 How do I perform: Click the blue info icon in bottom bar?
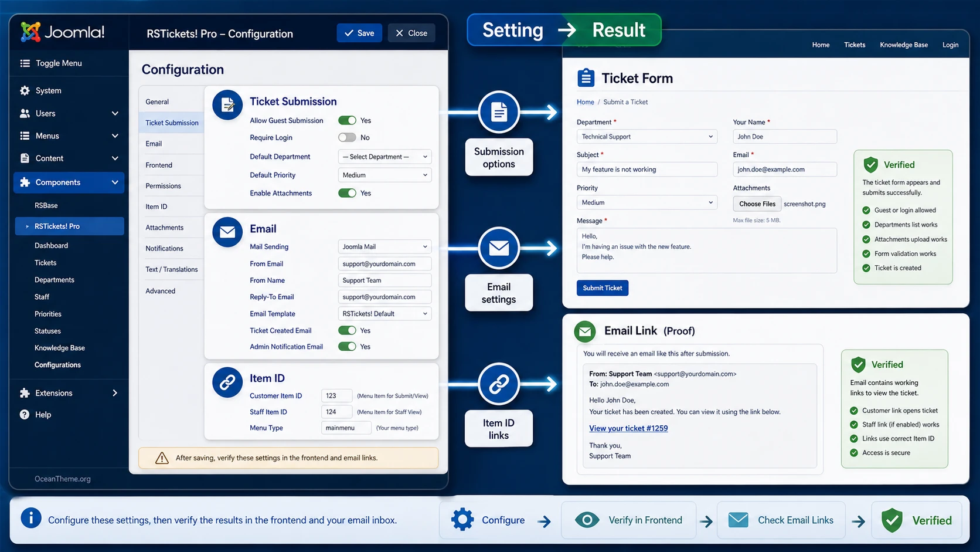(31, 519)
